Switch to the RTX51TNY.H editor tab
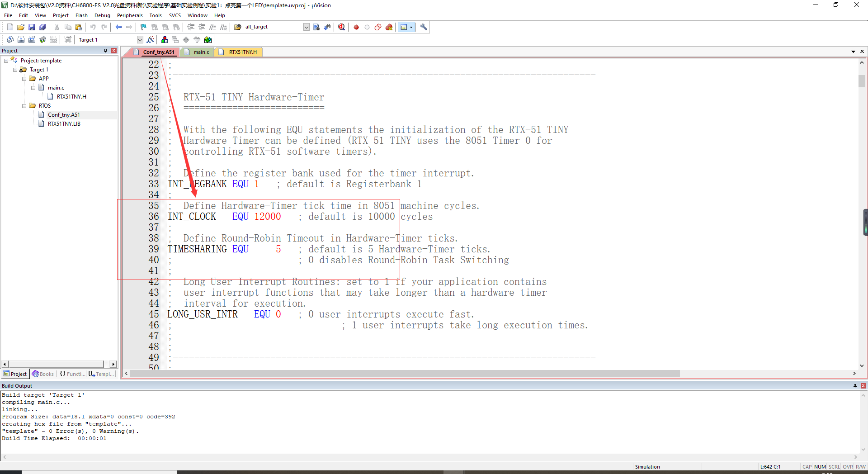Screen dimensions: 868x474 pyautogui.click(x=239, y=52)
